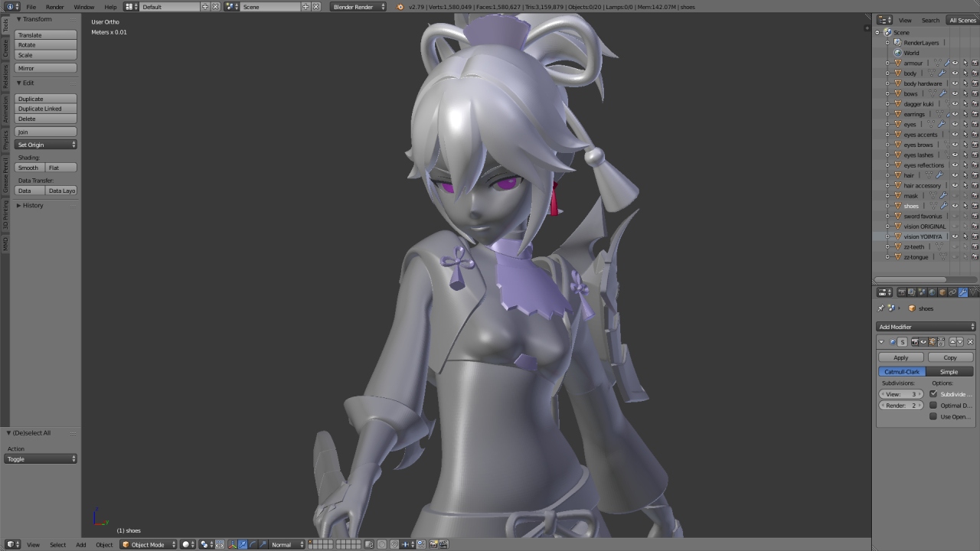Toggle modifier viewport display eye icon
This screenshot has width=980, height=551.
coord(923,341)
